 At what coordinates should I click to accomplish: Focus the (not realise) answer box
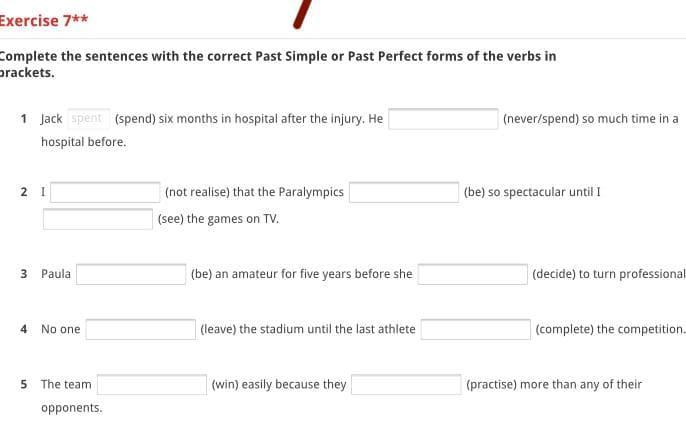pyautogui.click(x=106, y=192)
